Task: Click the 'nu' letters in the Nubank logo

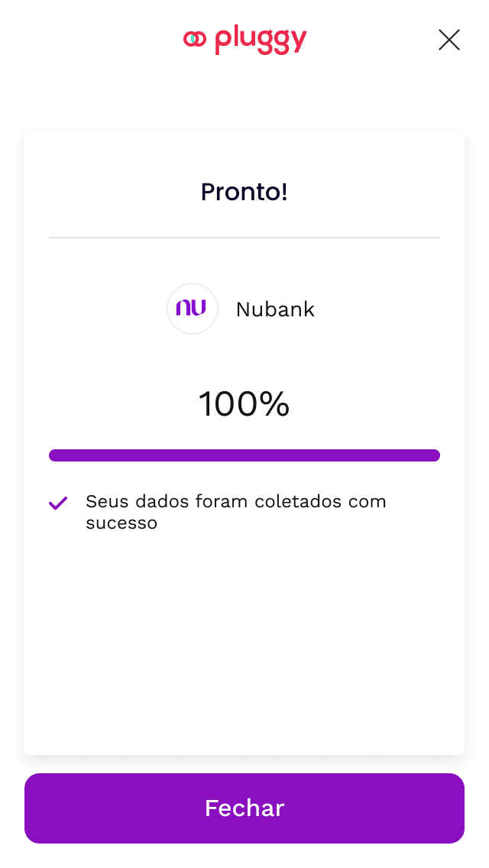Action: [x=191, y=308]
